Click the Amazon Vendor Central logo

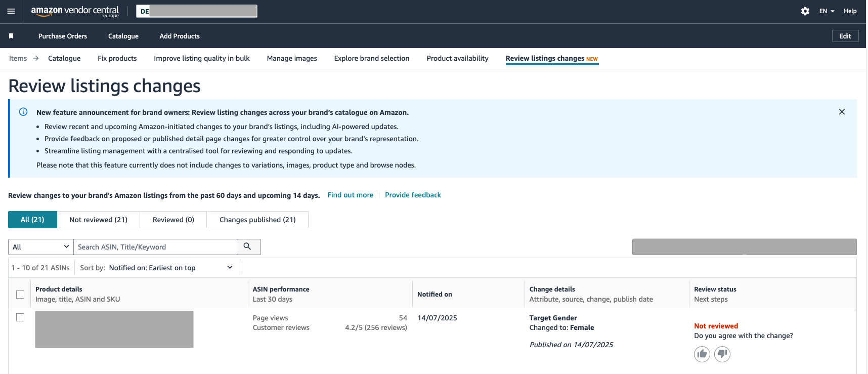tap(75, 11)
